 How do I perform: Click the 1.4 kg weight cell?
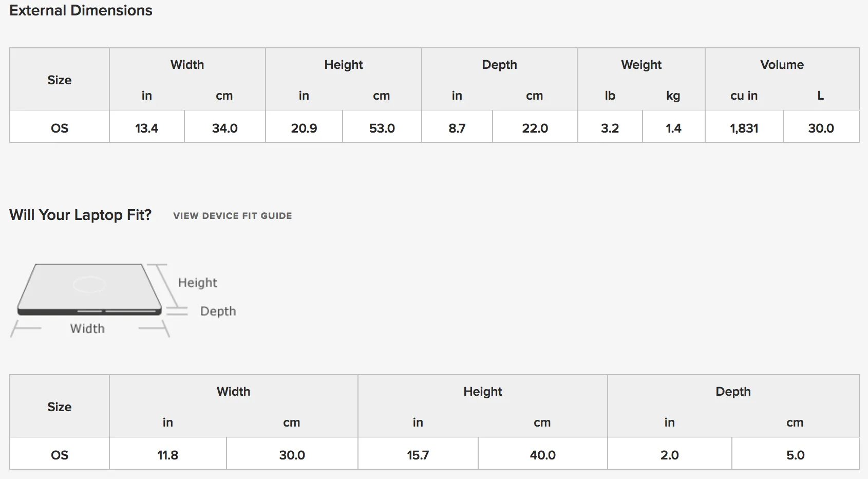pyautogui.click(x=673, y=127)
